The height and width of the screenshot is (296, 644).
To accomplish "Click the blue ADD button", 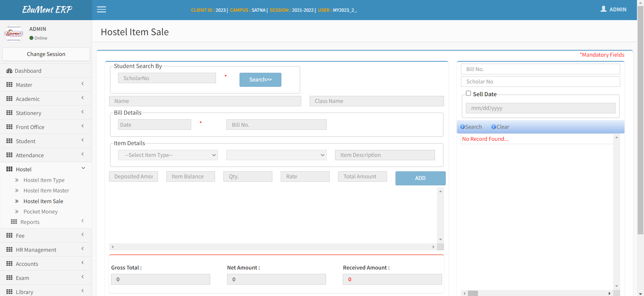I will point(420,178).
